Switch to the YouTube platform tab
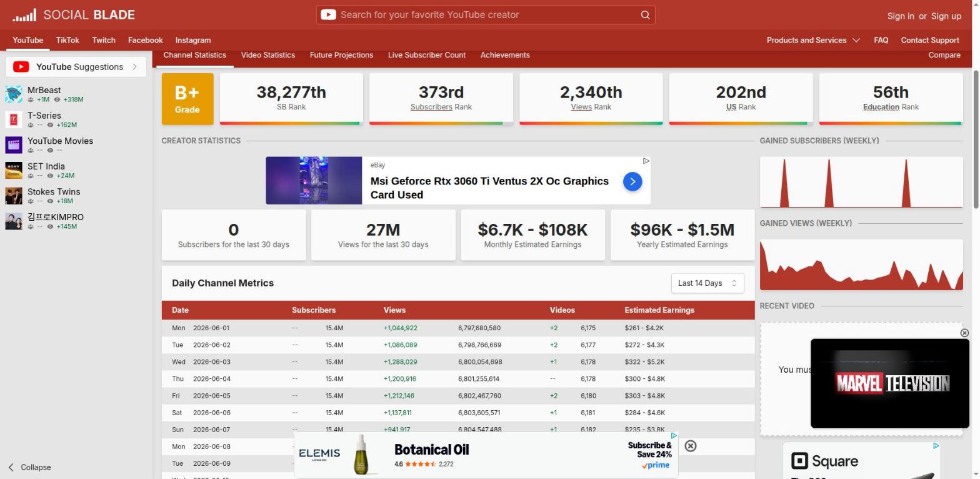Image resolution: width=980 pixels, height=479 pixels. pyautogui.click(x=28, y=40)
